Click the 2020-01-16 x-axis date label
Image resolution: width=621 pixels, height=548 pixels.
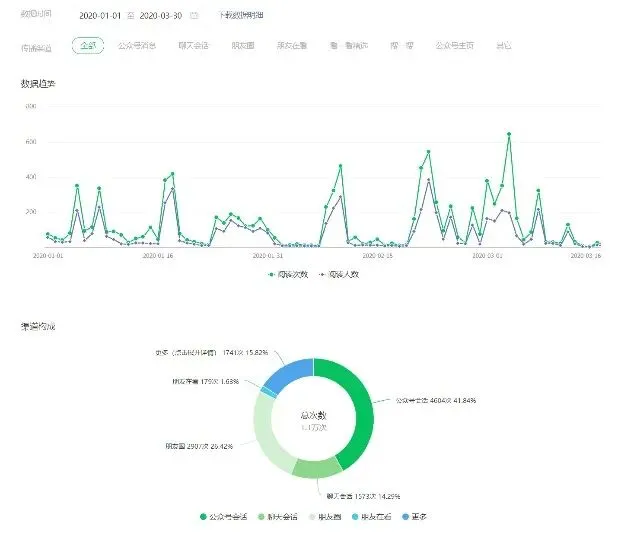pyautogui.click(x=158, y=256)
